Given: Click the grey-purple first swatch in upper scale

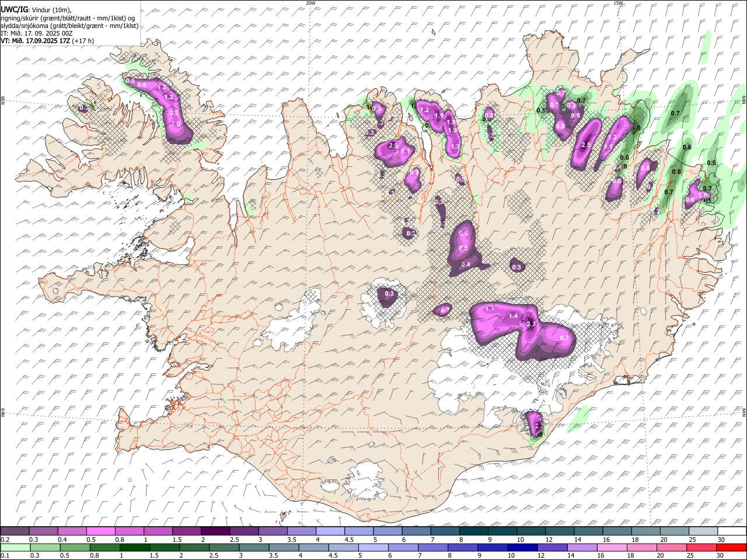Looking at the screenshot, I should click(15, 531).
